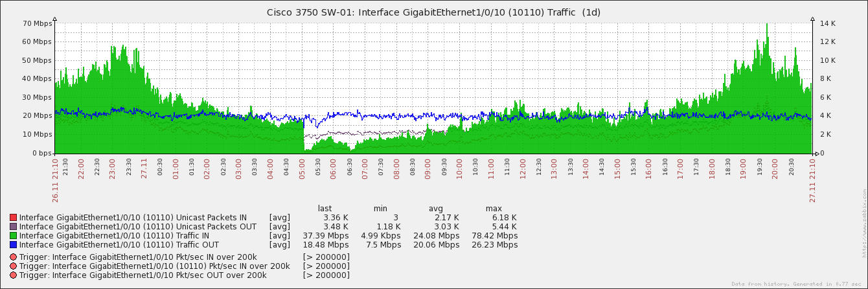
Task: Click the 50 Mbps y-axis label
Action: point(36,60)
